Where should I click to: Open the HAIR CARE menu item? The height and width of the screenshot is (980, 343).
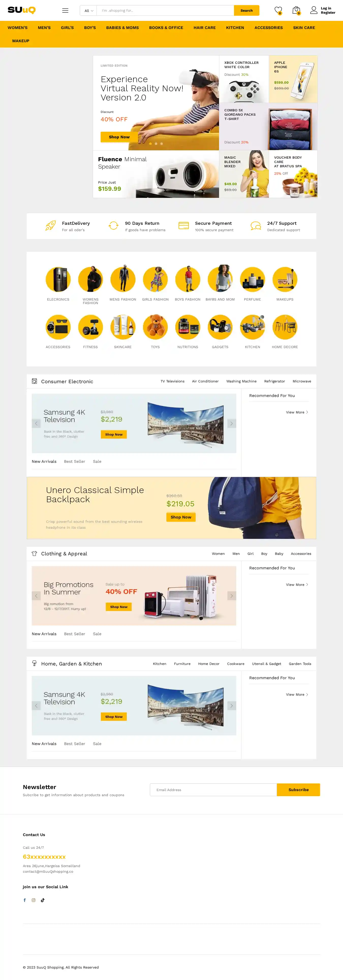pos(205,28)
